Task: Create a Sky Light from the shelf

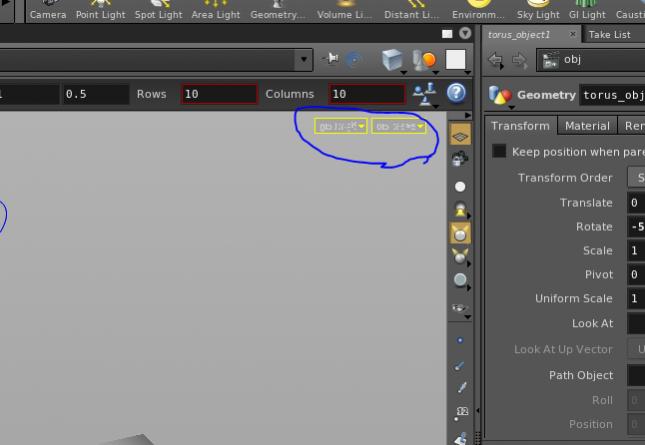Action: click(x=538, y=10)
